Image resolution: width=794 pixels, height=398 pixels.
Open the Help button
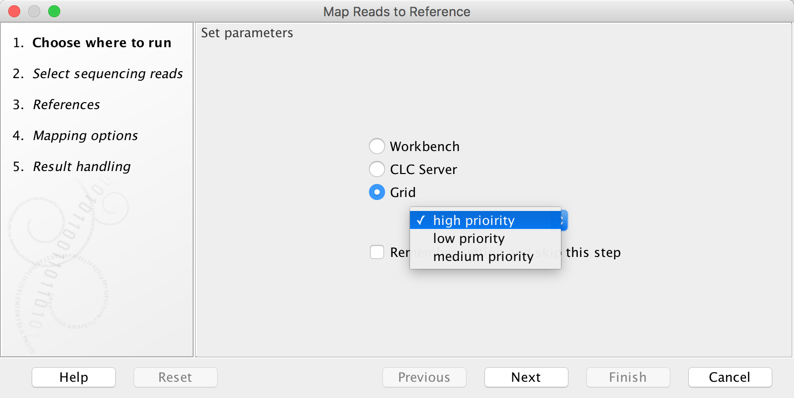(x=73, y=377)
